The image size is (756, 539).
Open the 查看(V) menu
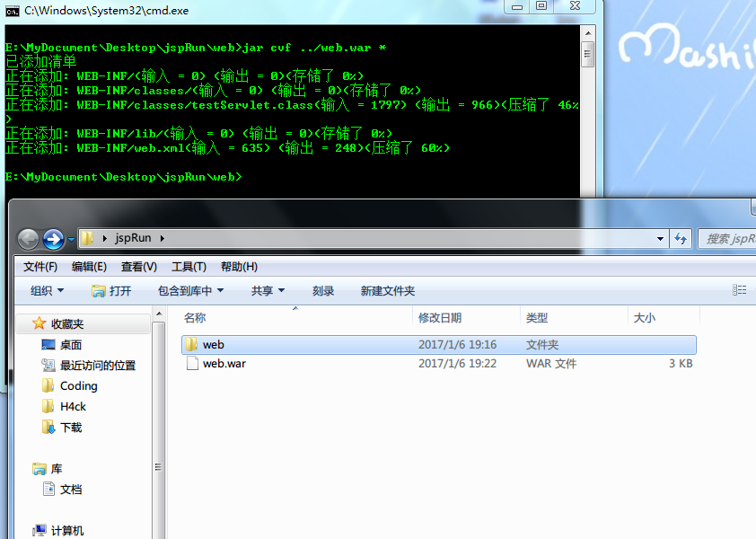[x=139, y=267]
